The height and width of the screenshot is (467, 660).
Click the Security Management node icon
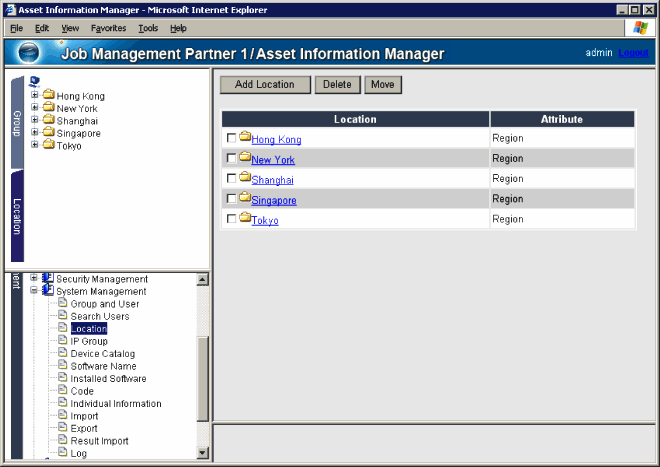[47, 279]
